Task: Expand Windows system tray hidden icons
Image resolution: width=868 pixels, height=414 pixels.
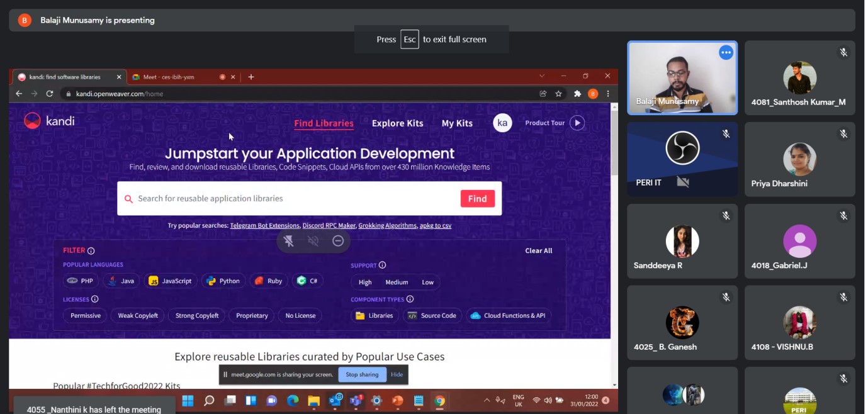Action: [487, 400]
